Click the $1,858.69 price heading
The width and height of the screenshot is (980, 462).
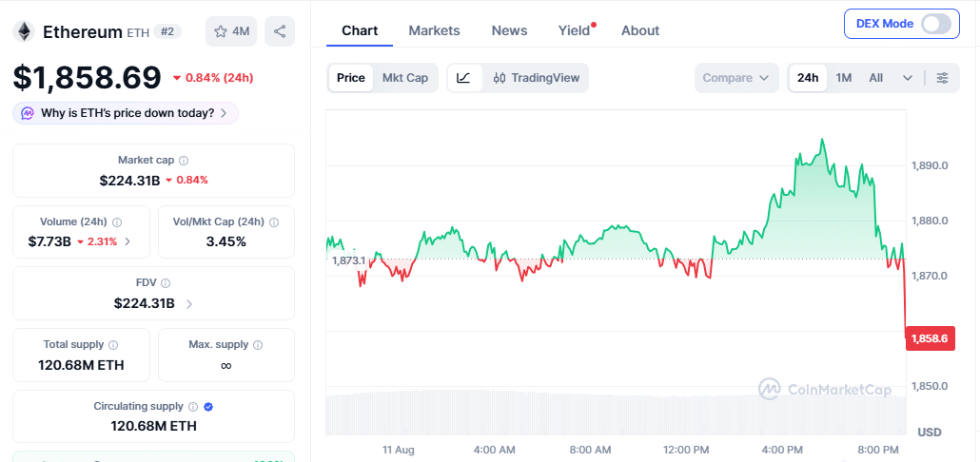pos(87,77)
